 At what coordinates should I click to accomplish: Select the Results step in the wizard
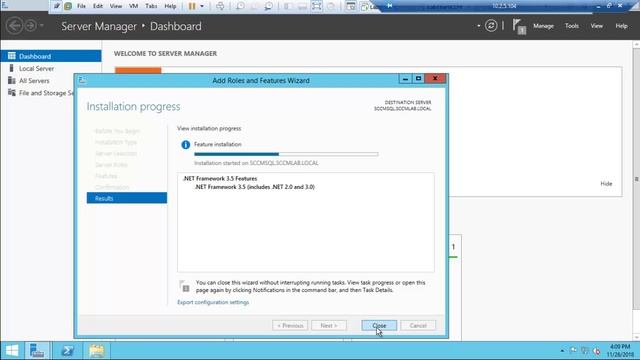point(127,198)
